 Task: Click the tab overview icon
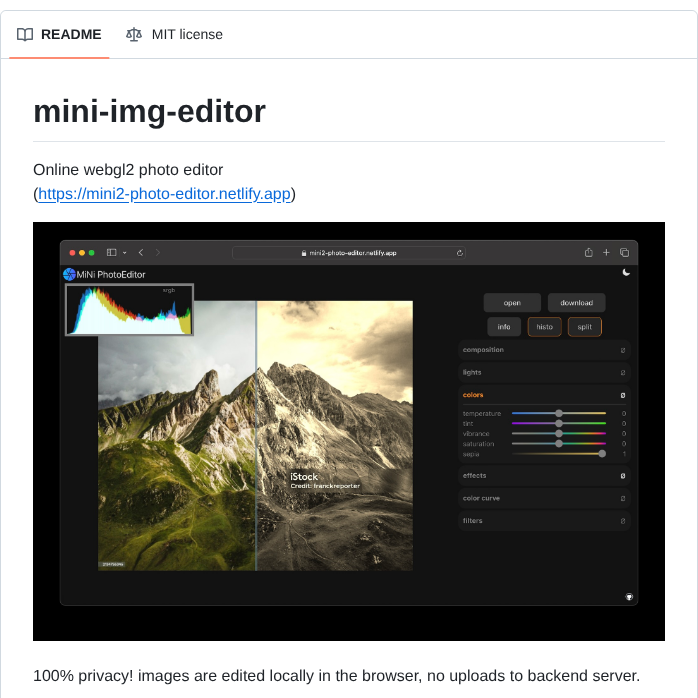coord(624,252)
